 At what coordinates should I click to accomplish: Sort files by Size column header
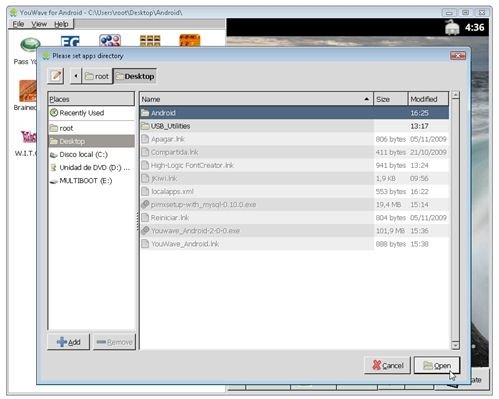coord(391,99)
